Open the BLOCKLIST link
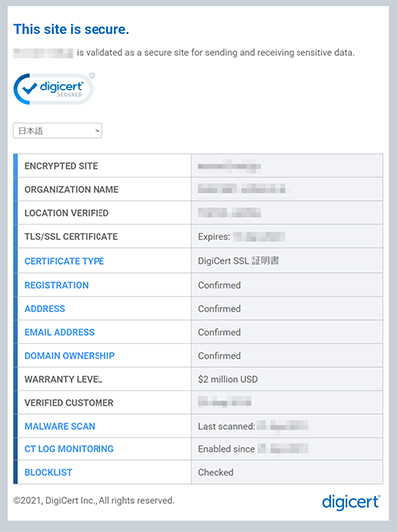The height and width of the screenshot is (532, 398). (48, 473)
